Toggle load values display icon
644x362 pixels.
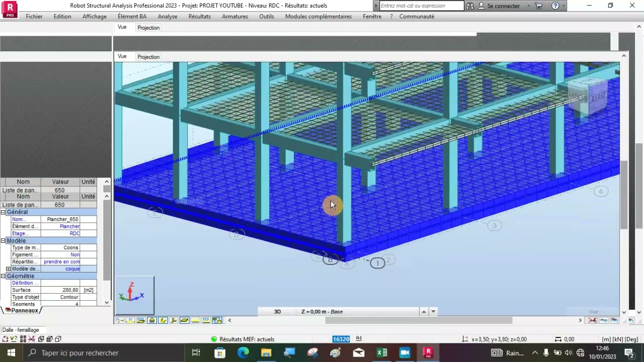click(206, 320)
